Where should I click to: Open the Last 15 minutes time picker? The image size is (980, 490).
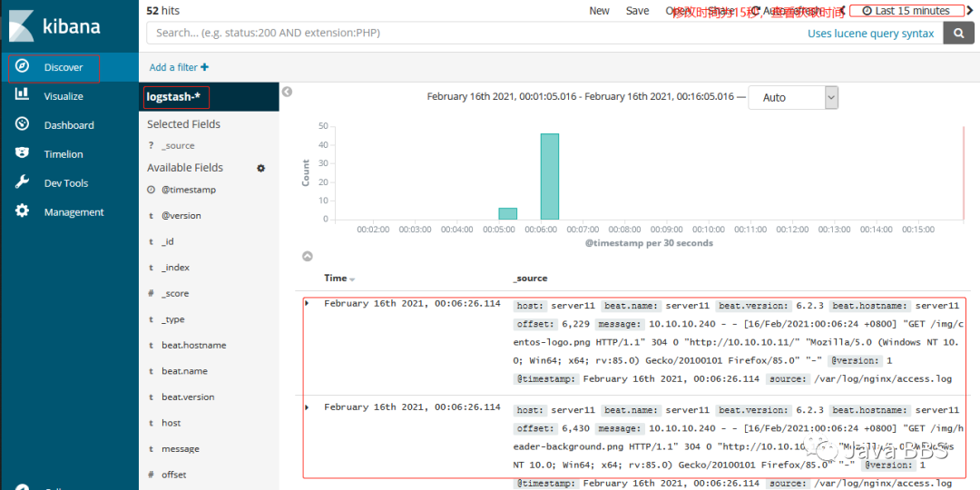click(906, 11)
